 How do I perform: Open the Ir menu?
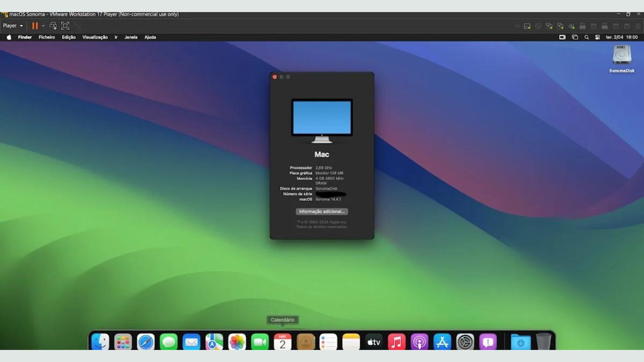[116, 37]
